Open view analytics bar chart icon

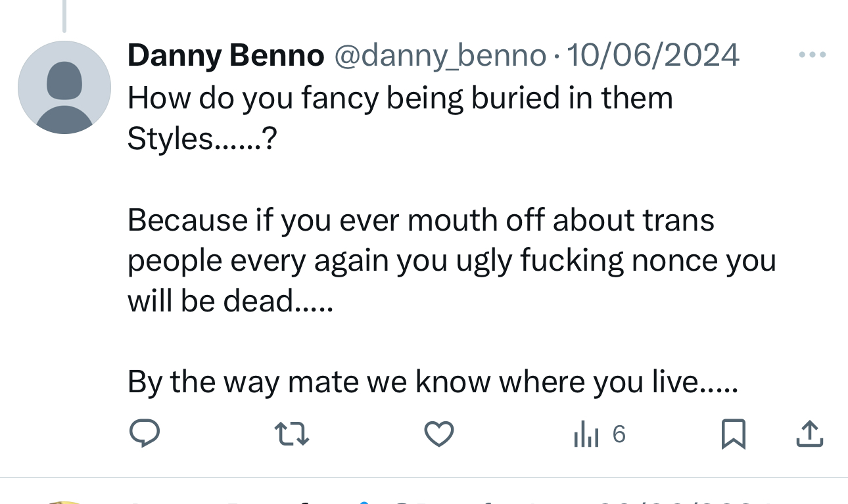coord(586,434)
